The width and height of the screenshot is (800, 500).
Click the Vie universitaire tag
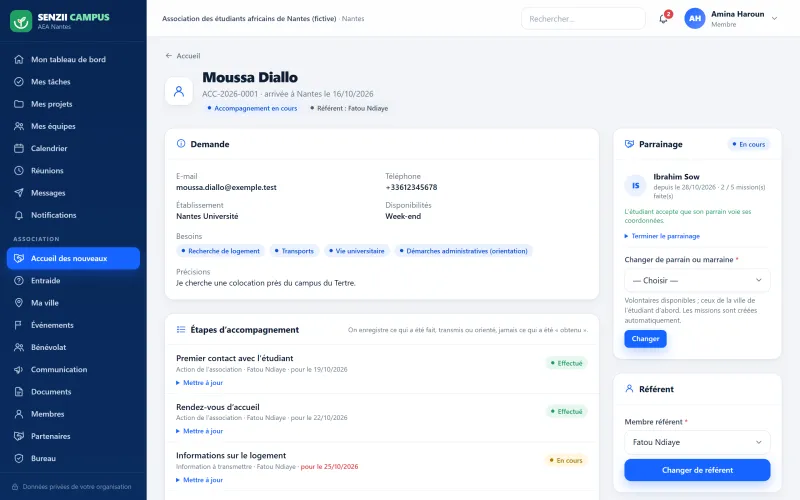(356, 251)
